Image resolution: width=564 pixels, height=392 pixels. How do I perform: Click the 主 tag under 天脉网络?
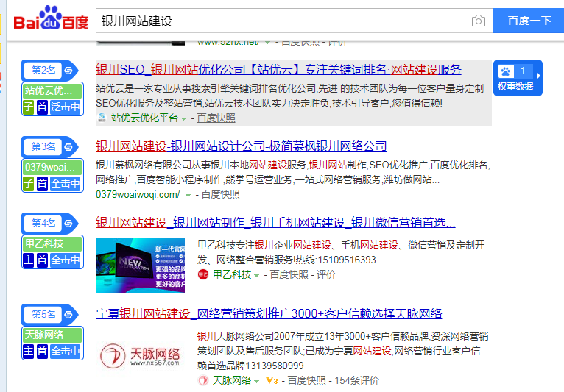[x=29, y=352]
